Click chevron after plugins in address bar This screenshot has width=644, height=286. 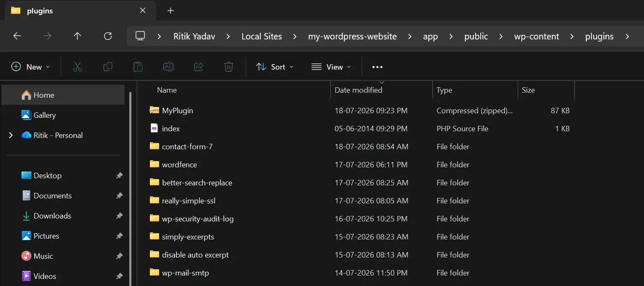(x=627, y=36)
